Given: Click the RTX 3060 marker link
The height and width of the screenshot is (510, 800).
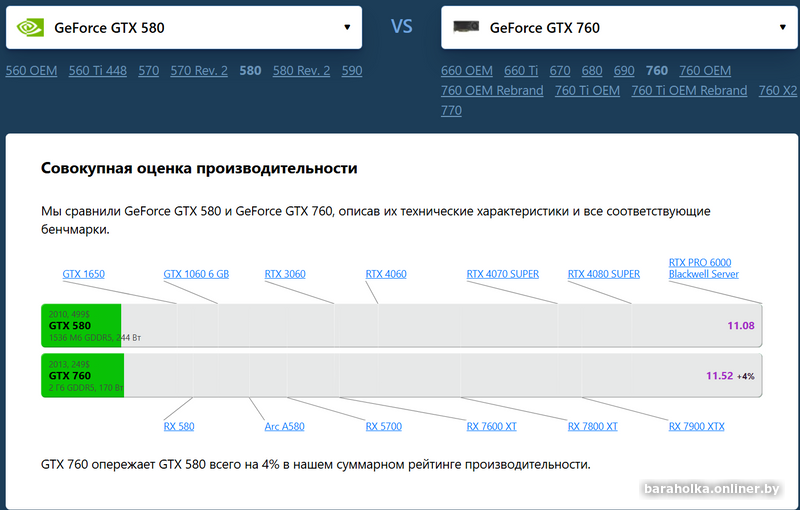Looking at the screenshot, I should [x=285, y=274].
